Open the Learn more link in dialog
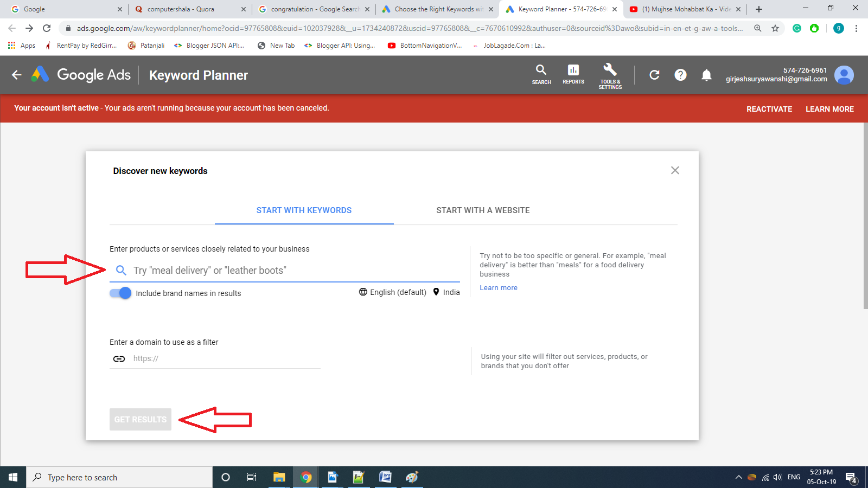 [499, 288]
